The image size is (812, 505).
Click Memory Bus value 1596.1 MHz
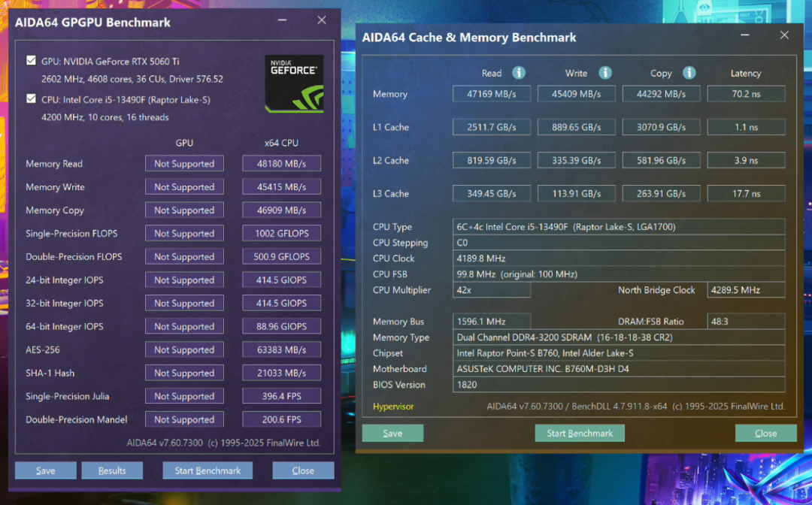coord(492,322)
